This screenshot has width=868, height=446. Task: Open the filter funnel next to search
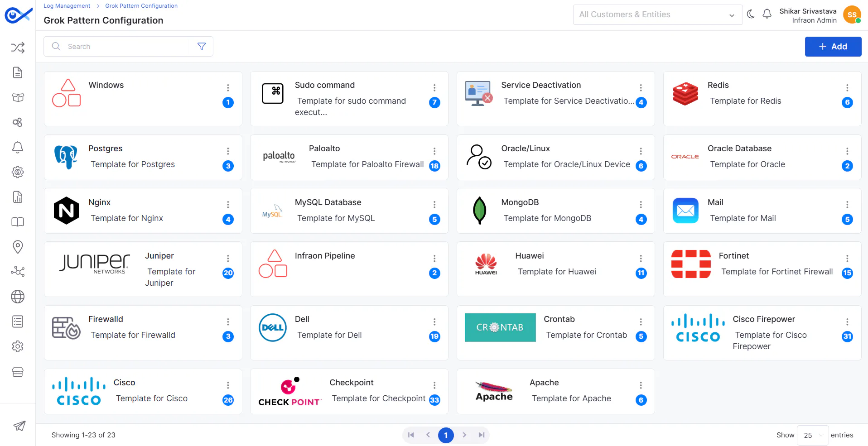tap(202, 46)
